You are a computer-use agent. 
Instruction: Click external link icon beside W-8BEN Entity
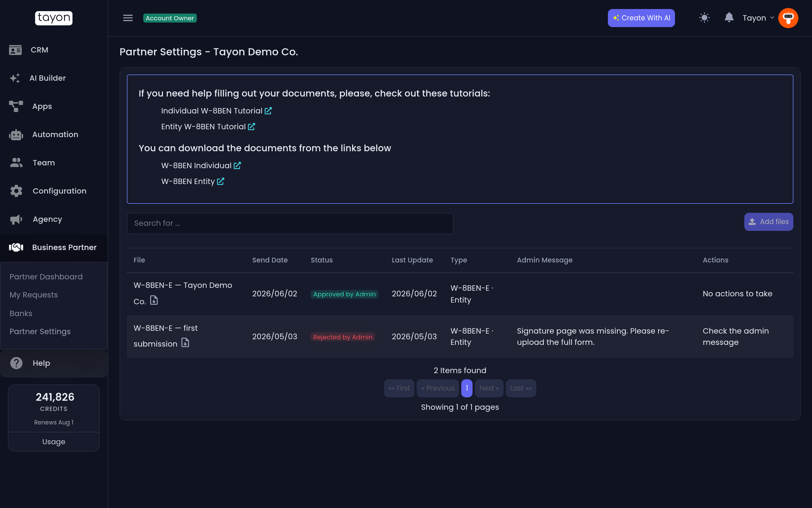pyautogui.click(x=220, y=181)
